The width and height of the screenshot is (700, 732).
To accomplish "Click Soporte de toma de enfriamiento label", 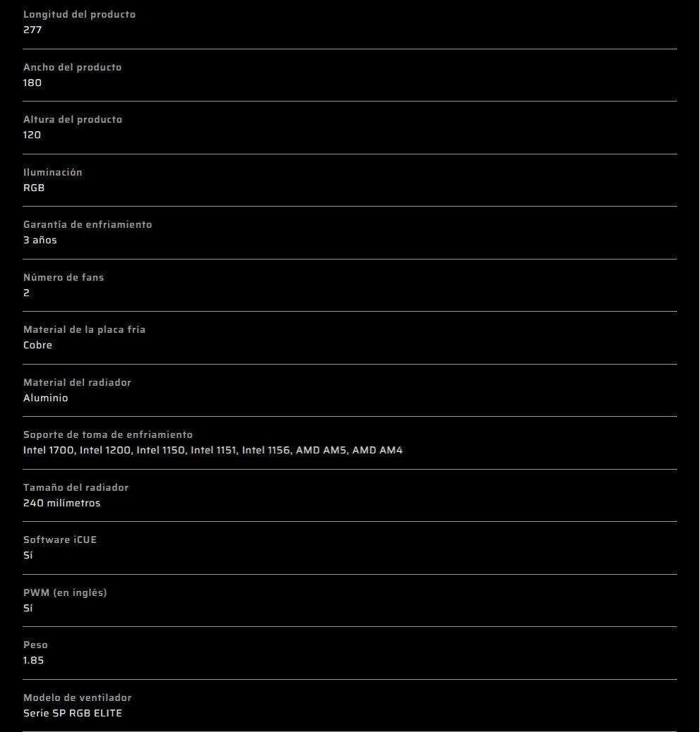I will coord(108,434).
